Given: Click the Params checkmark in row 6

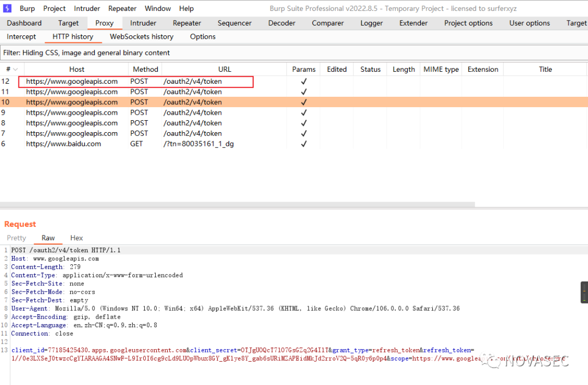Looking at the screenshot, I should pyautogui.click(x=304, y=144).
